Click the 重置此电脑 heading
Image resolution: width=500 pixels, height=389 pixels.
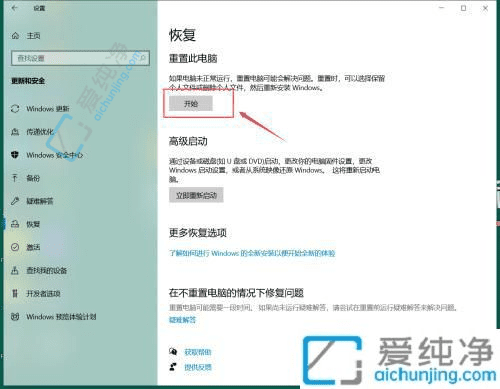coord(193,59)
